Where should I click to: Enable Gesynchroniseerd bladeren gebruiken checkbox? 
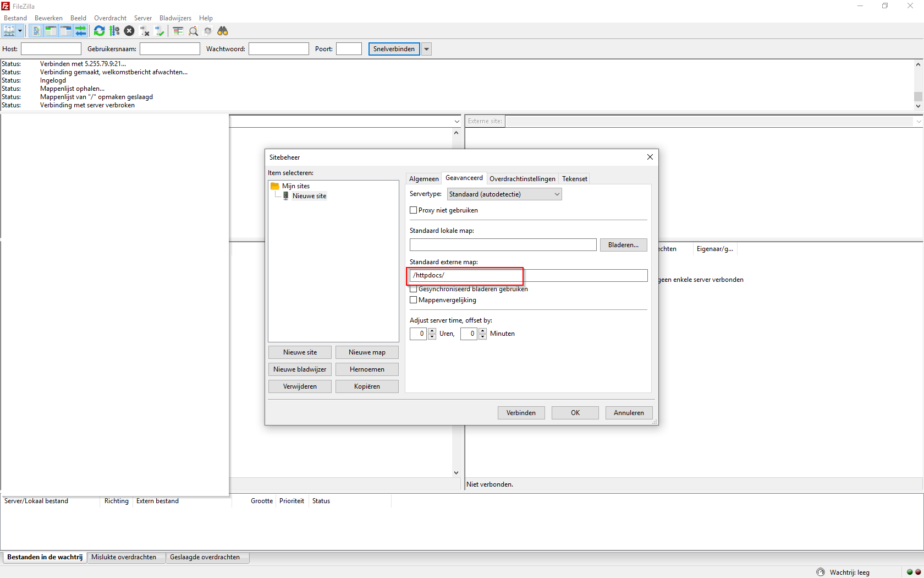[413, 289]
